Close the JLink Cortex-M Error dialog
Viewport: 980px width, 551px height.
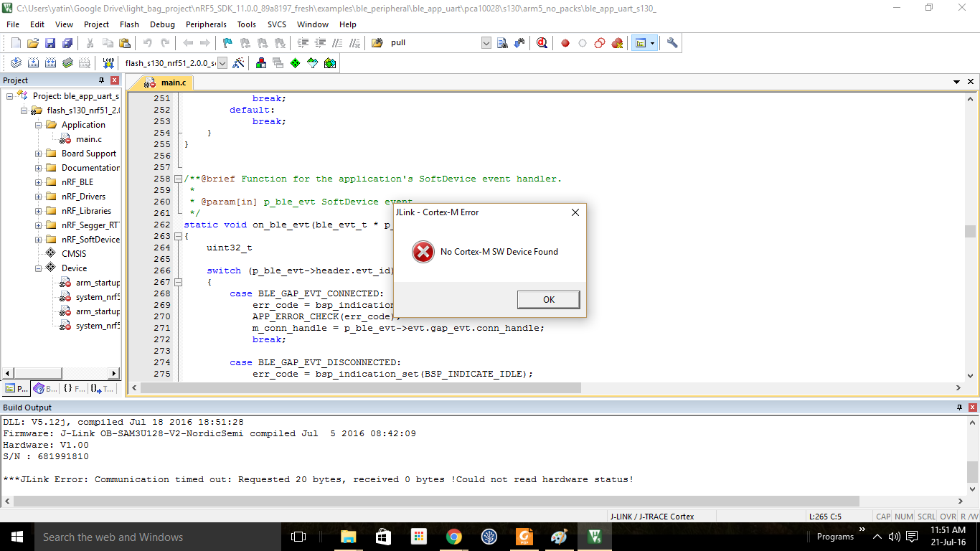575,212
